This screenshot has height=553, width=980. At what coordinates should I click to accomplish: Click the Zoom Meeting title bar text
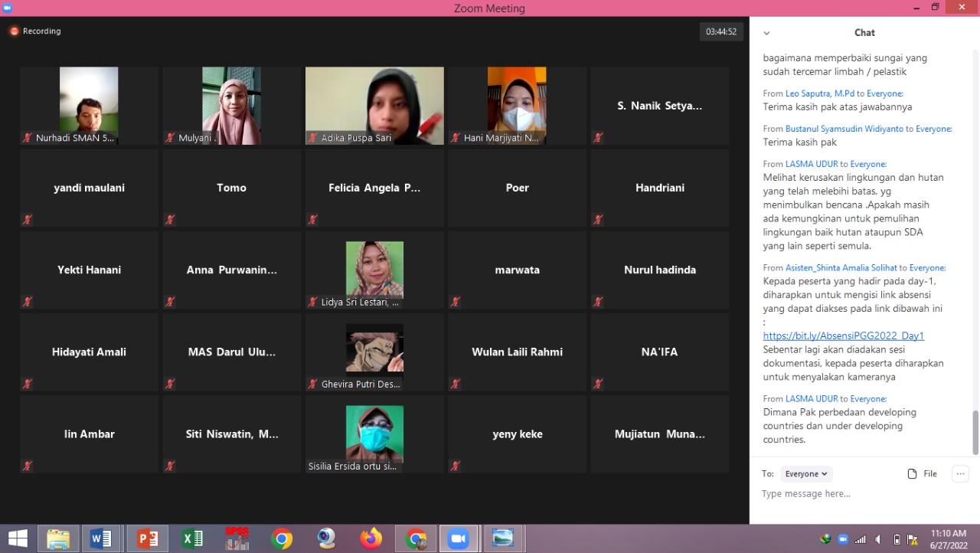tap(489, 8)
